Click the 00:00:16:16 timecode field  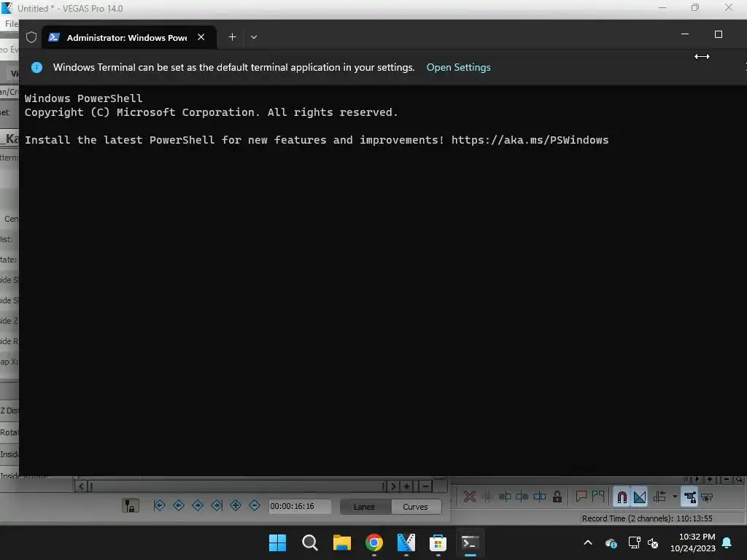coord(300,506)
